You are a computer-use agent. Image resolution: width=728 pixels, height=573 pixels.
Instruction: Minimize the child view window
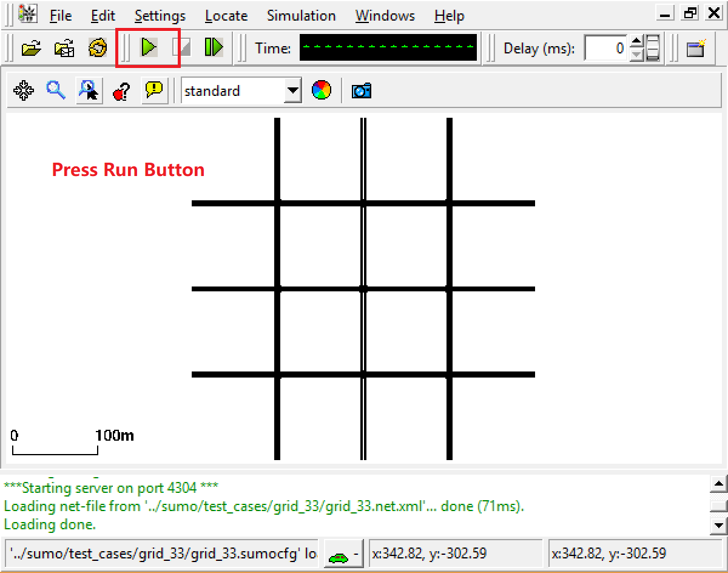tap(666, 13)
